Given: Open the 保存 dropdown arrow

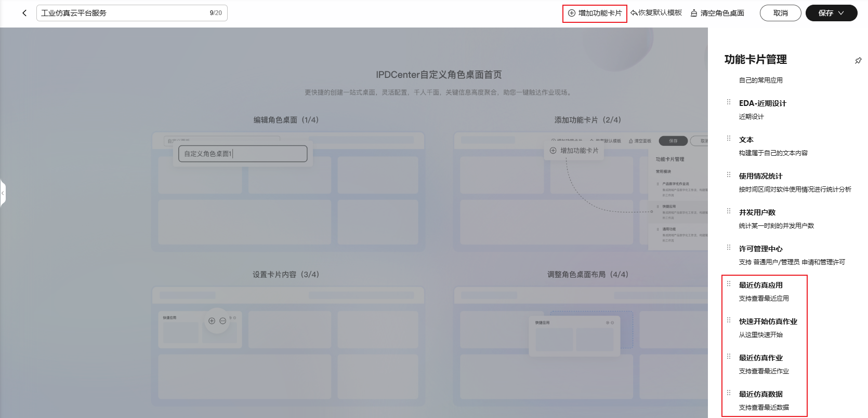Looking at the screenshot, I should coord(841,13).
